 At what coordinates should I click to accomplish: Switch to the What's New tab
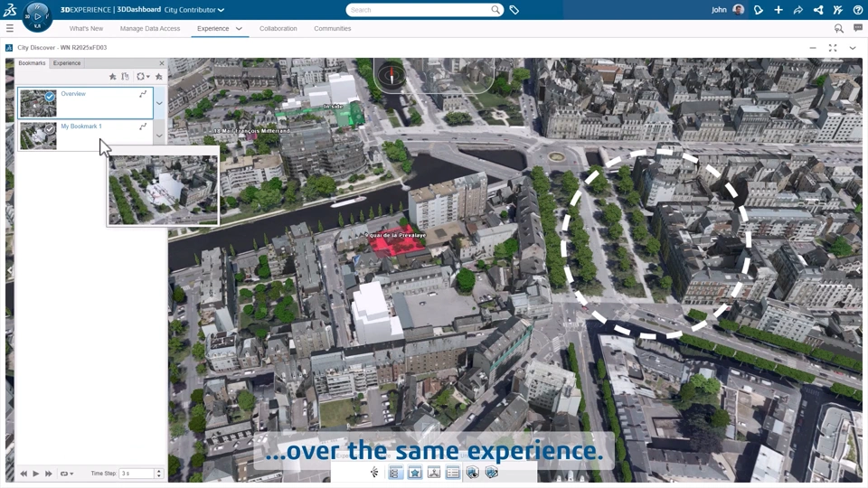coord(86,28)
